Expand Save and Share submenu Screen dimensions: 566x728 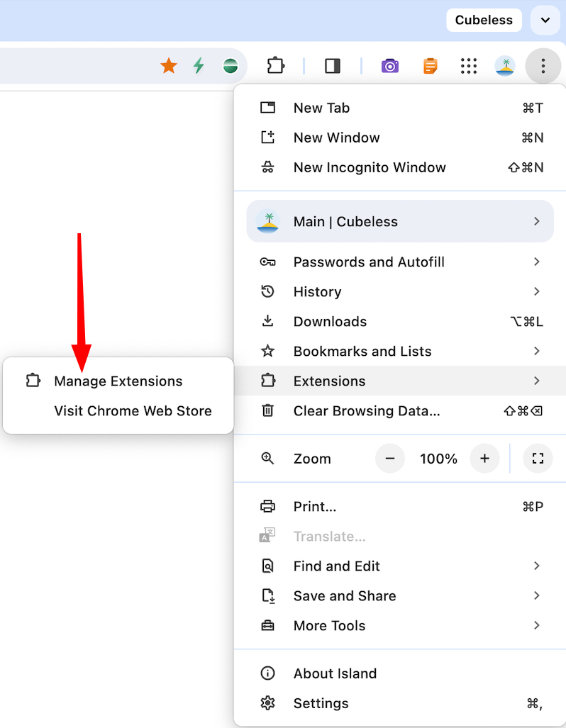click(x=399, y=595)
